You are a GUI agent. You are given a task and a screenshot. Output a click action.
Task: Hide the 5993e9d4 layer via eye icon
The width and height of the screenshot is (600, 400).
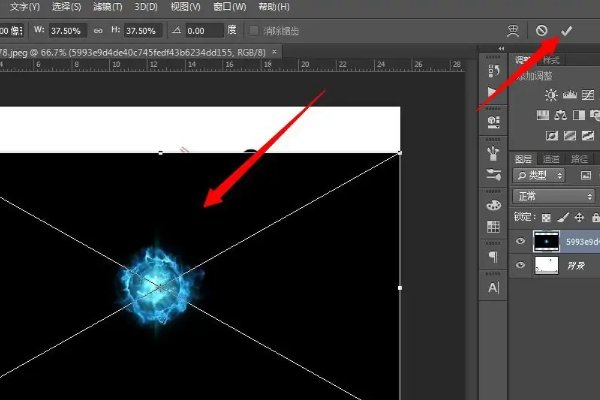point(519,240)
